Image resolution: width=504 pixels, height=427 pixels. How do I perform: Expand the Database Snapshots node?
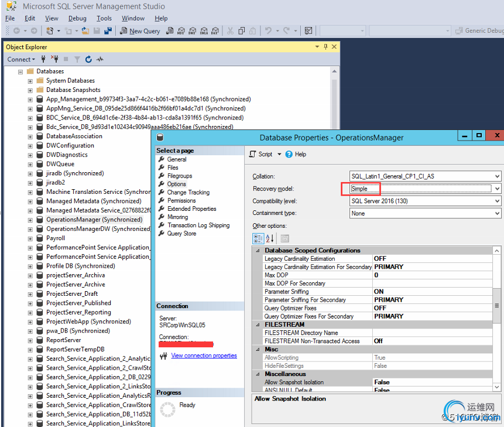tap(30, 90)
